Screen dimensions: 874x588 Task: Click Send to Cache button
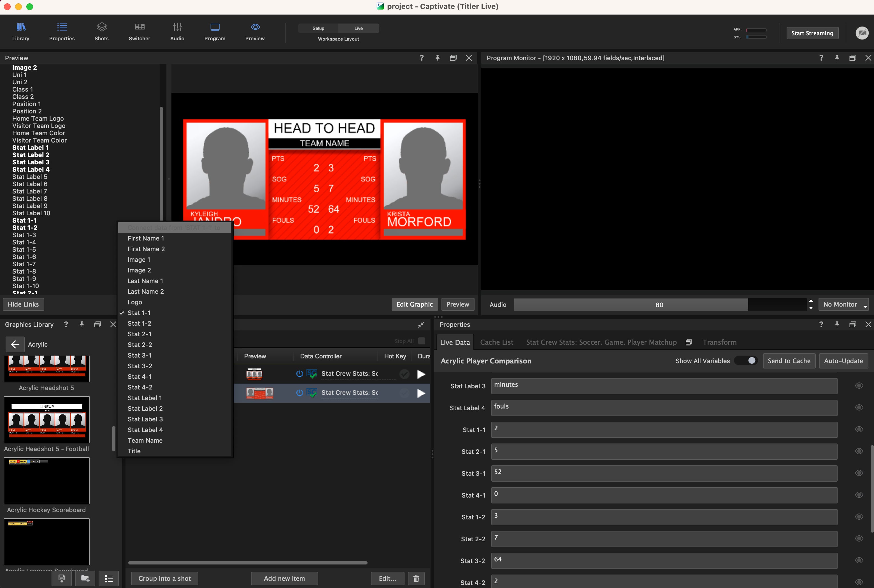coord(789,361)
